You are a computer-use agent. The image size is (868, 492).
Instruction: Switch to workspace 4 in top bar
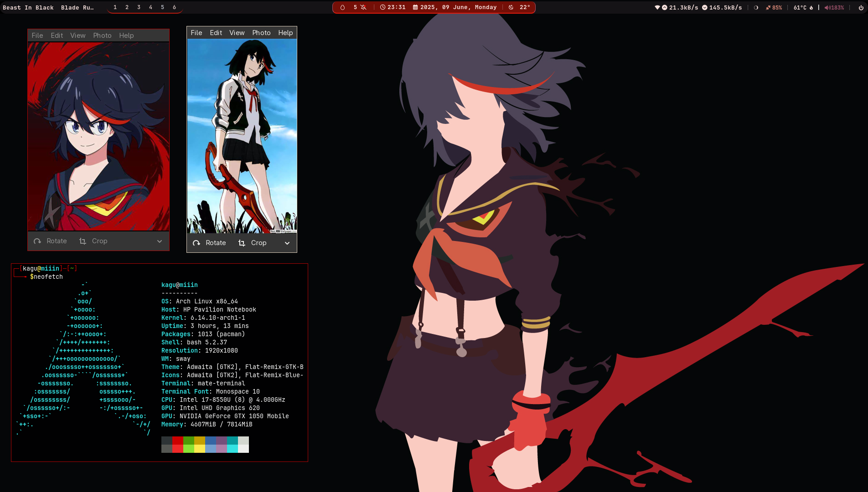[x=150, y=7]
